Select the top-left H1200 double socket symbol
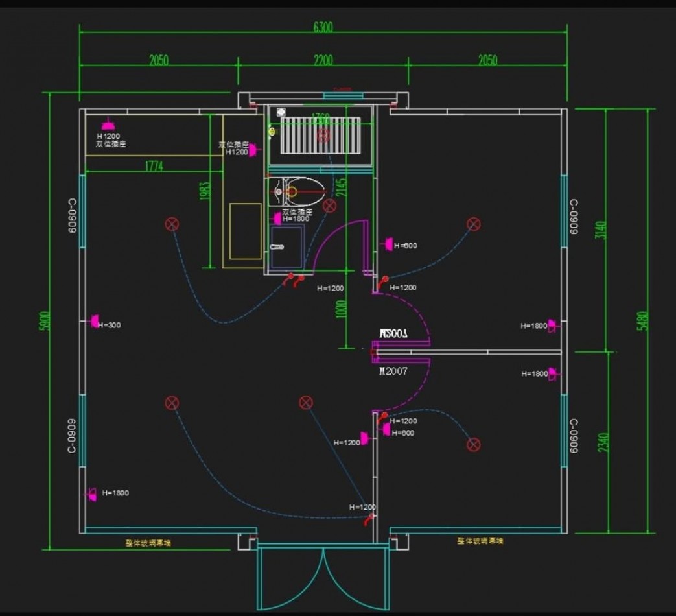 point(108,124)
